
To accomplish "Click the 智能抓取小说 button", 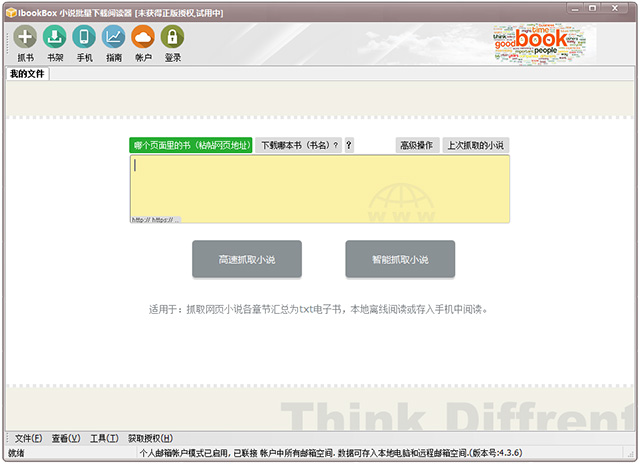I will [400, 259].
